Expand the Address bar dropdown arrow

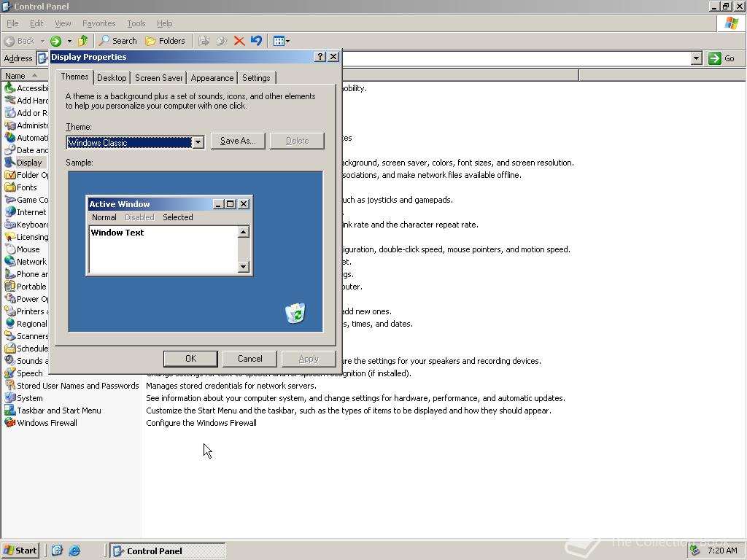[x=696, y=58]
